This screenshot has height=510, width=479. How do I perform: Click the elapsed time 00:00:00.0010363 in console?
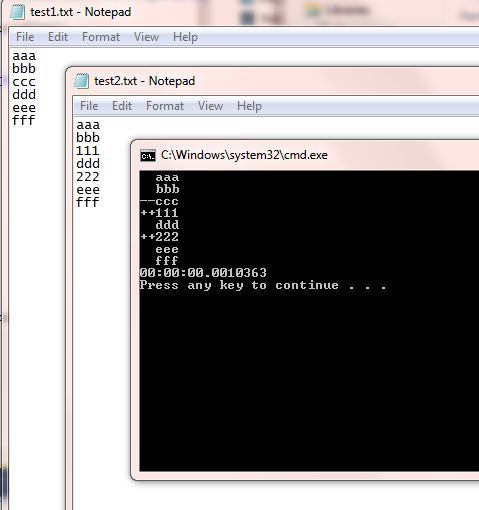tap(203, 273)
